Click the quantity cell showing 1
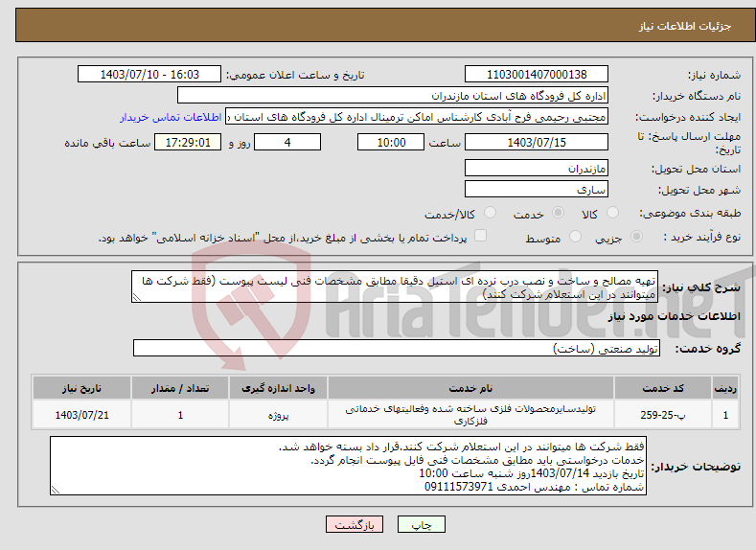 pyautogui.click(x=180, y=415)
